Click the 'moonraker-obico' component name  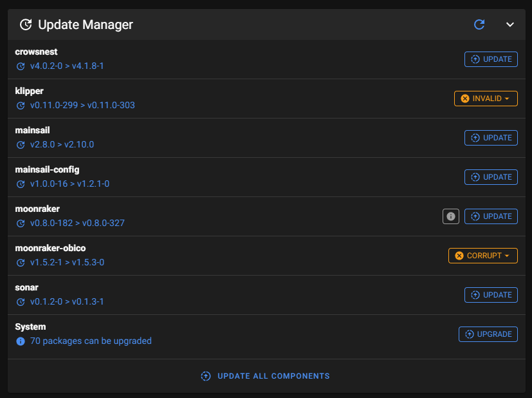click(50, 248)
